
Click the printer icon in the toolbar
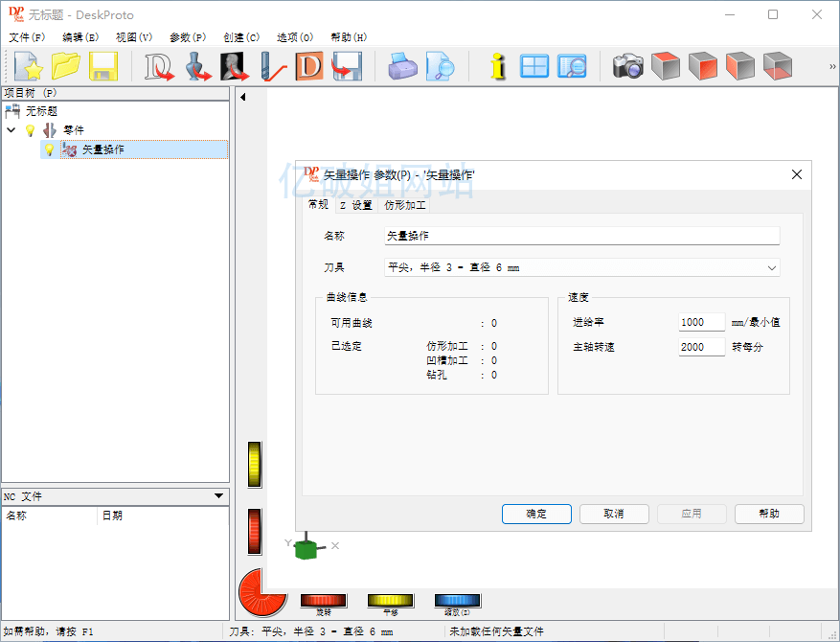402,66
